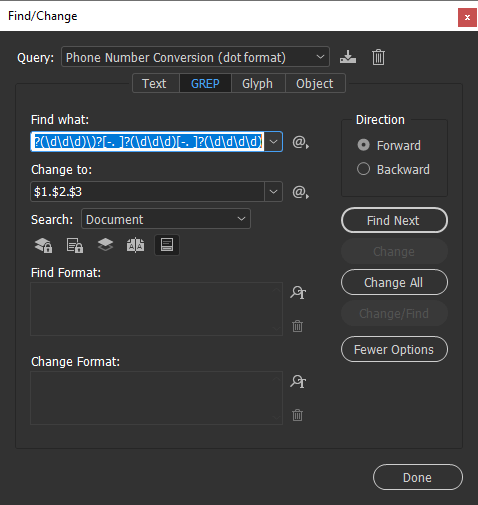
Task: Switch to the Text tab
Action: point(154,83)
